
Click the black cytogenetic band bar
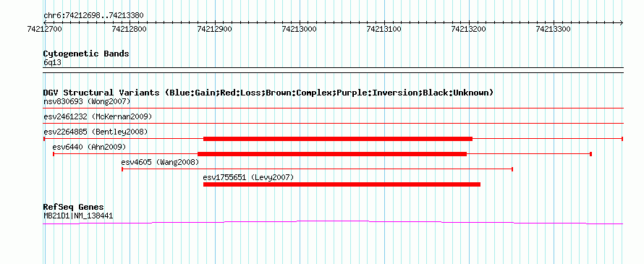(x=334, y=70)
